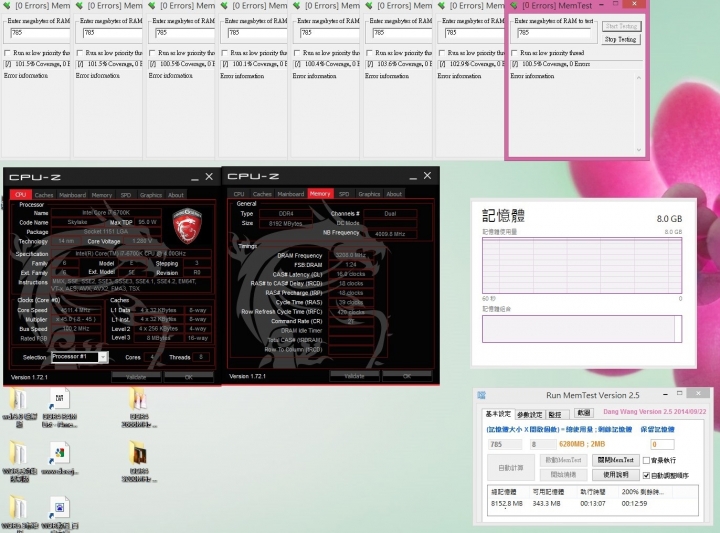Select the shortcut with the colorful Google-style icon
The image size is (720, 533).
tap(60, 453)
